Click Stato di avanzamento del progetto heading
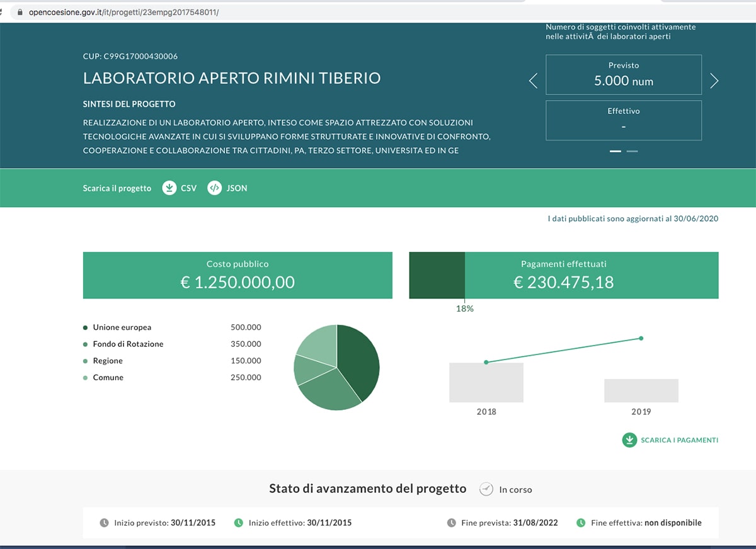The height and width of the screenshot is (549, 756). pos(368,489)
